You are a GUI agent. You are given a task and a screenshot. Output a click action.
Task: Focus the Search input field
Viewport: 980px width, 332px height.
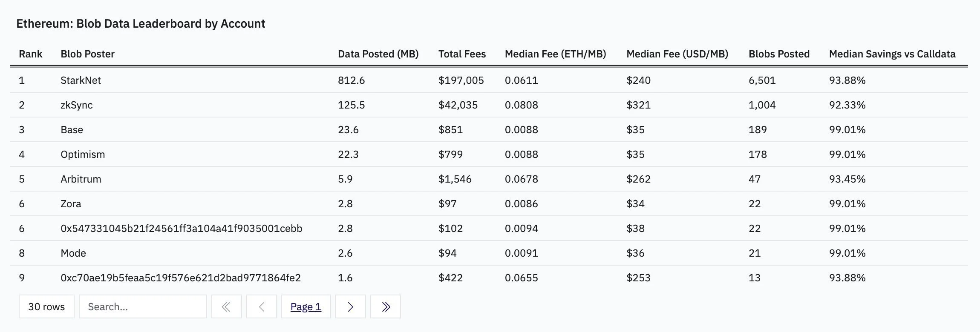click(143, 306)
